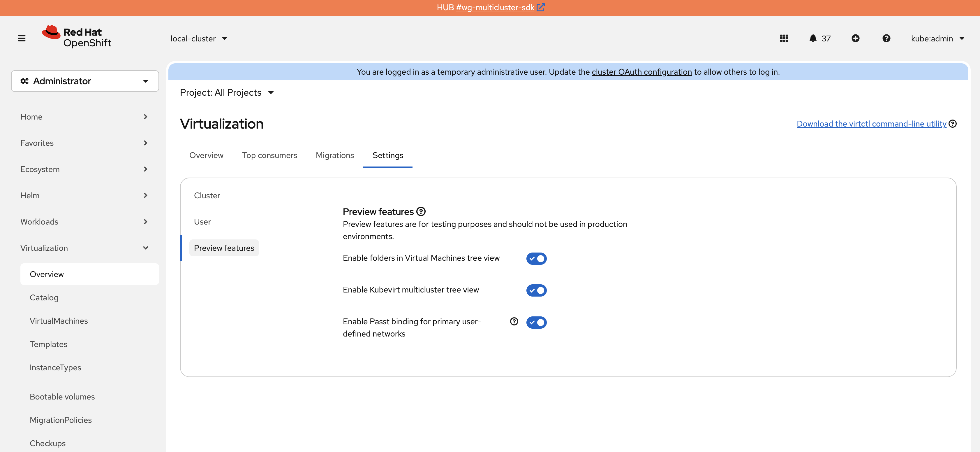Select VirtualMachines in the sidebar
980x452 pixels.
(x=59, y=321)
